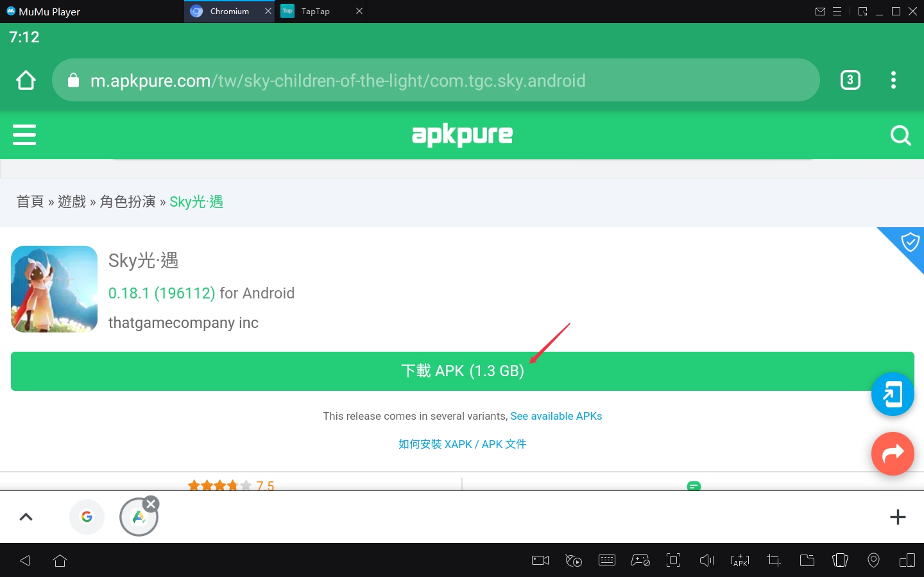Open the MuMu virtual location pin icon
Screen dimensions: 924x577
click(x=874, y=560)
